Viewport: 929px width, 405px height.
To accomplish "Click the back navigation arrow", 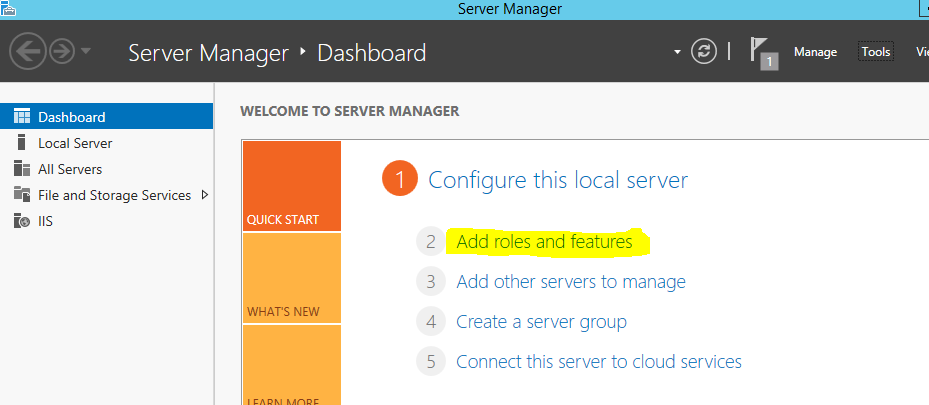I will 27,52.
